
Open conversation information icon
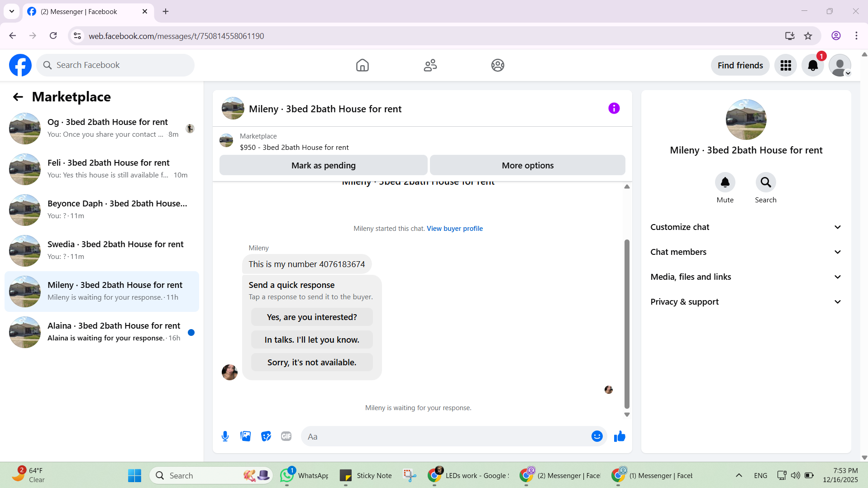(614, 108)
